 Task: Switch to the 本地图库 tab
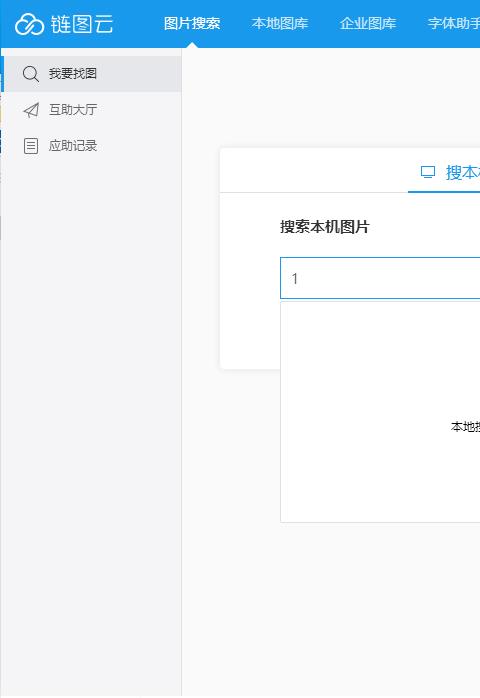click(280, 24)
